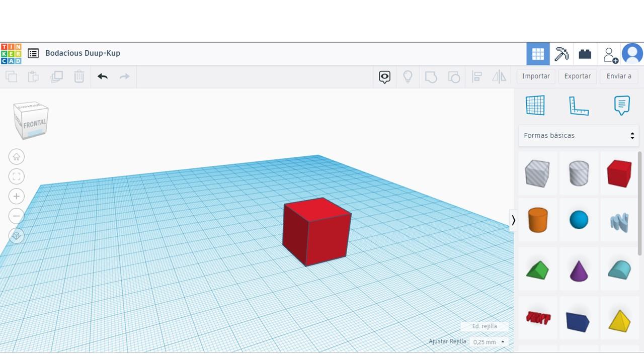Zoom in with the plus button
Viewport: 644px width, 362px height.
(x=17, y=196)
